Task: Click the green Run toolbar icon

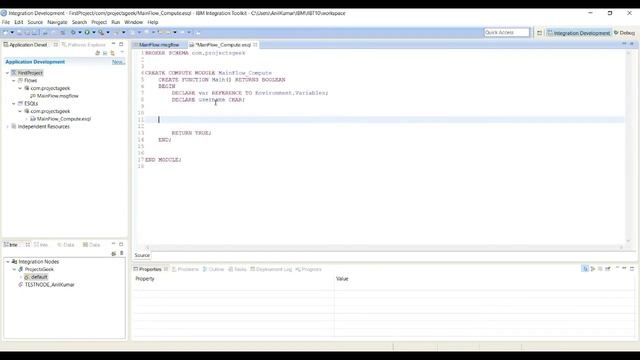Action: click(x=87, y=32)
